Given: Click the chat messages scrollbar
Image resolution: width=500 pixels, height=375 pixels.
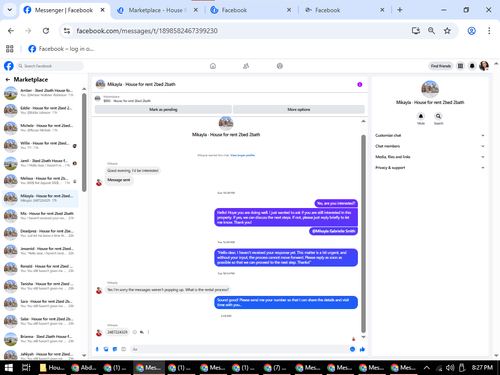Looking at the screenshot, I should tap(363, 233).
